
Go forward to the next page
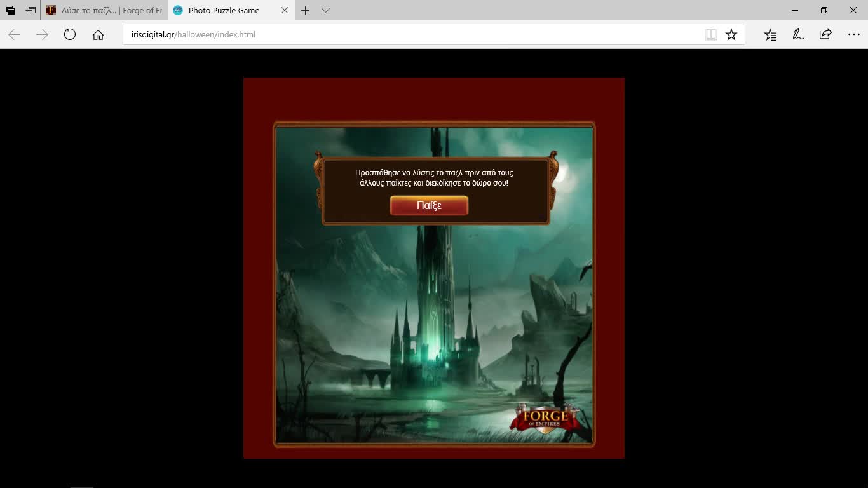42,35
